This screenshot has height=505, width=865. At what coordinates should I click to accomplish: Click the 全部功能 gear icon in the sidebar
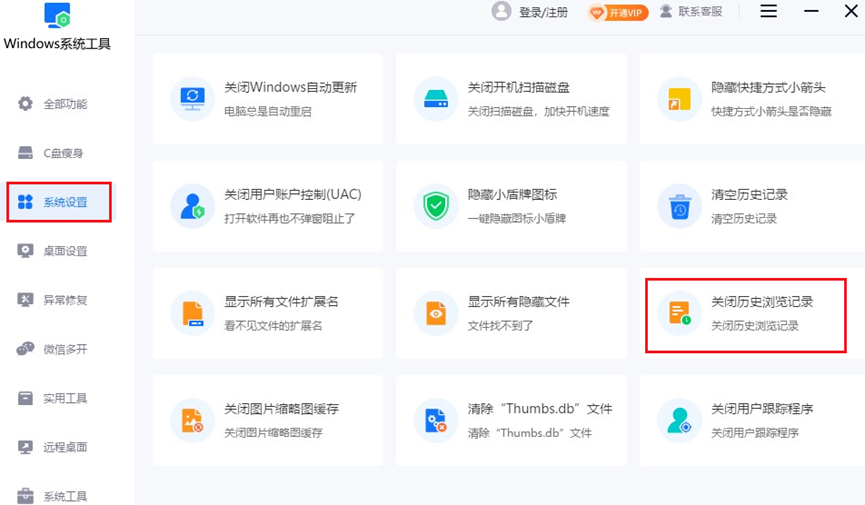click(x=25, y=104)
